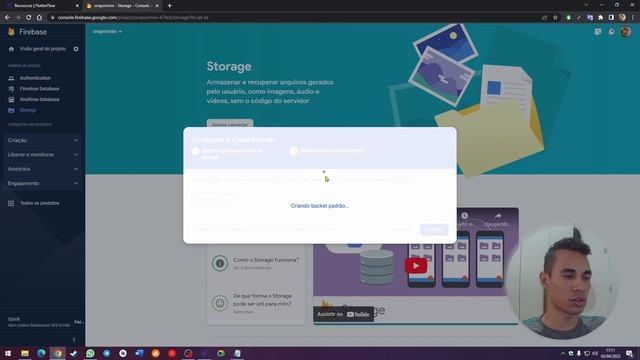This screenshot has width=640, height=360.
Task: Open Firebase documentation icon in header
Action: tap(598, 32)
